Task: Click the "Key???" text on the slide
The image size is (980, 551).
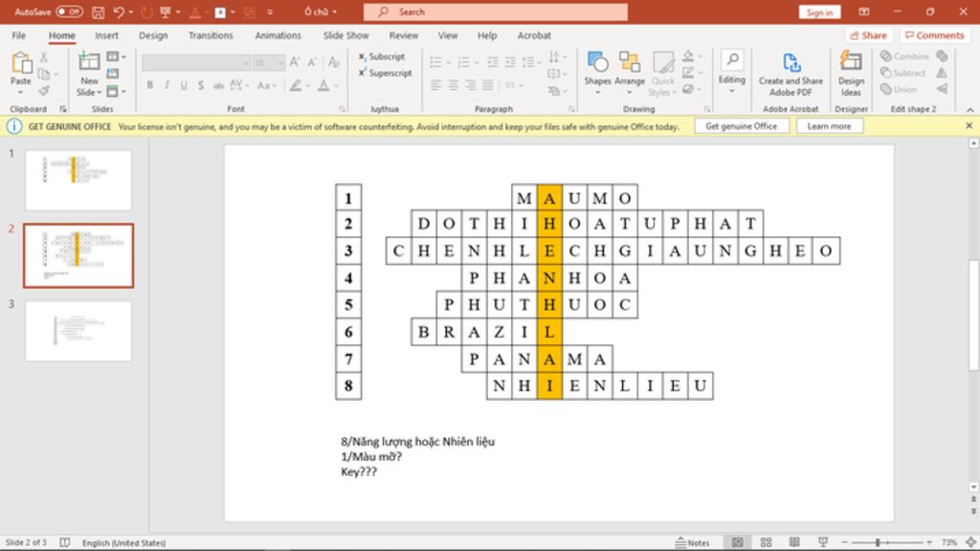Action: [359, 472]
